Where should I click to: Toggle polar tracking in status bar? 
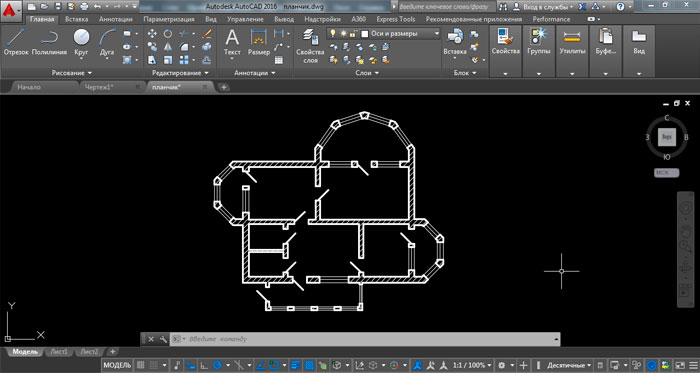[x=217, y=365]
